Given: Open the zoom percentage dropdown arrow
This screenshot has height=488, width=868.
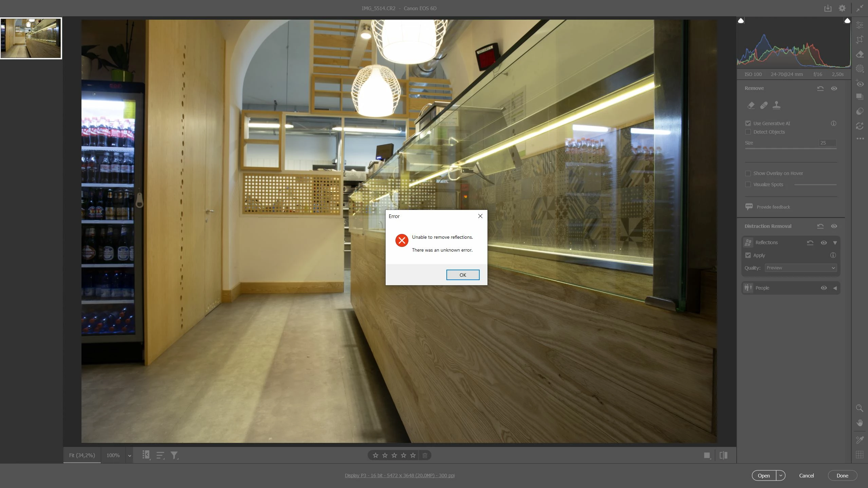Looking at the screenshot, I should click(129, 456).
